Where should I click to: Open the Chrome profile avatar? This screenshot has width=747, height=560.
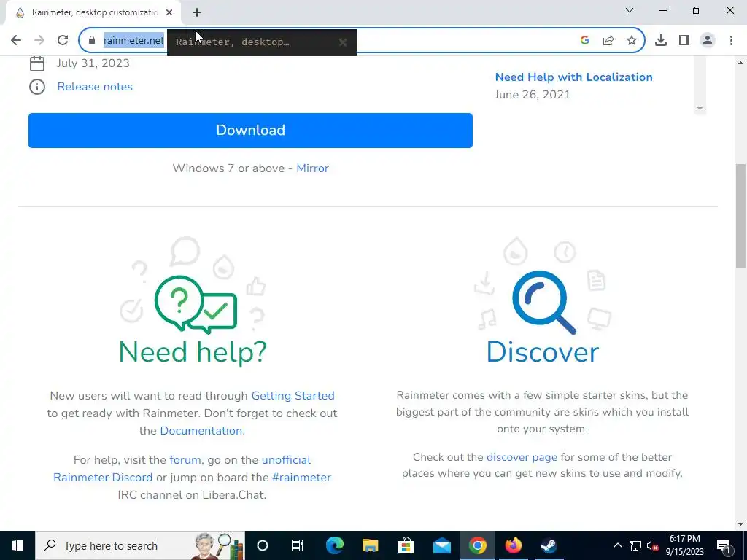[708, 41]
